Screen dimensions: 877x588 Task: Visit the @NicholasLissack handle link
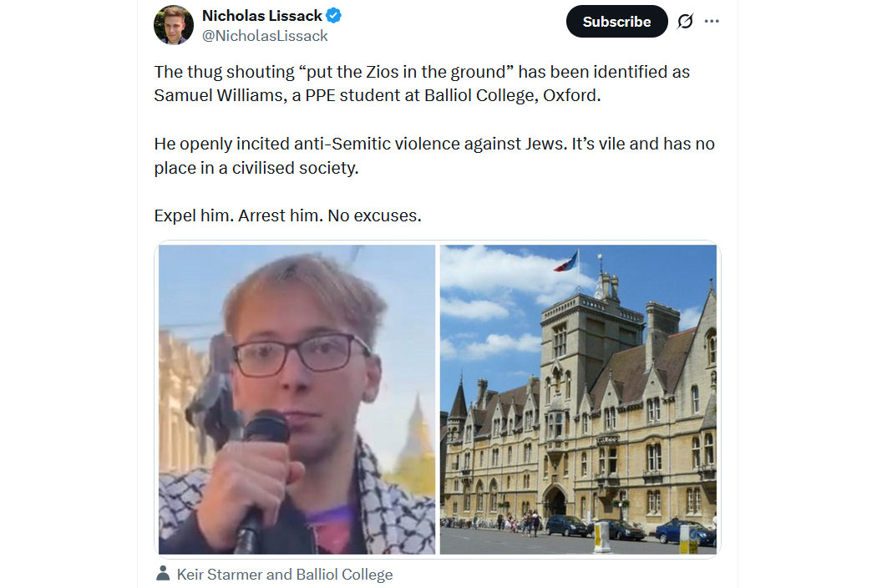[265, 36]
